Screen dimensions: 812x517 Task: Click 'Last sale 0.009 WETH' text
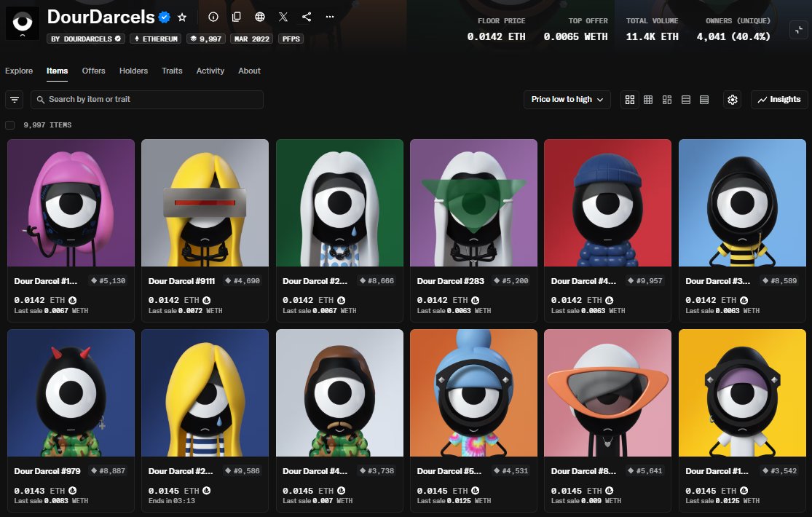coord(586,501)
